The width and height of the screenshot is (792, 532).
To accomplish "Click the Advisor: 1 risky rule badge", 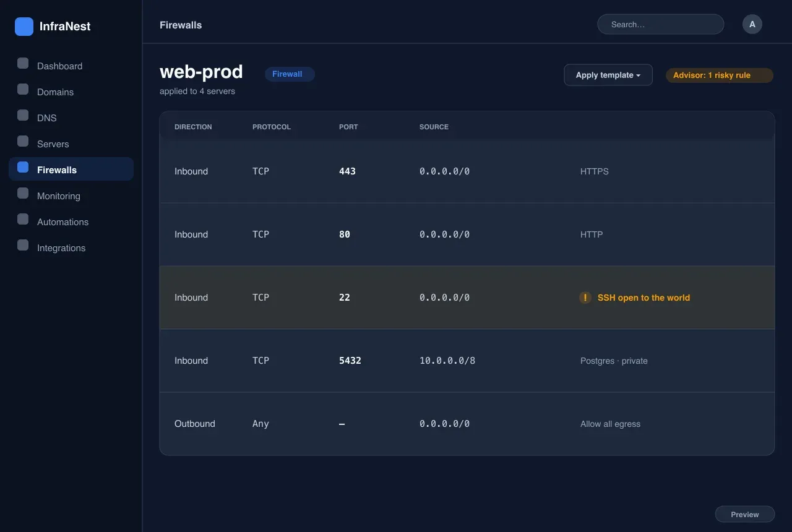I will [x=720, y=75].
